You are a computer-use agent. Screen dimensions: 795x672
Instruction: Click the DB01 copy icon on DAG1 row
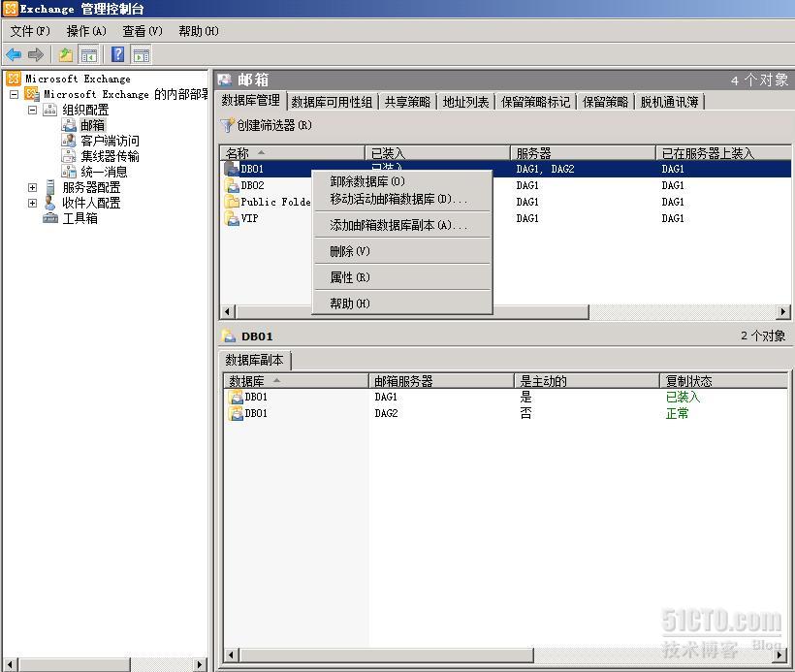click(x=236, y=397)
